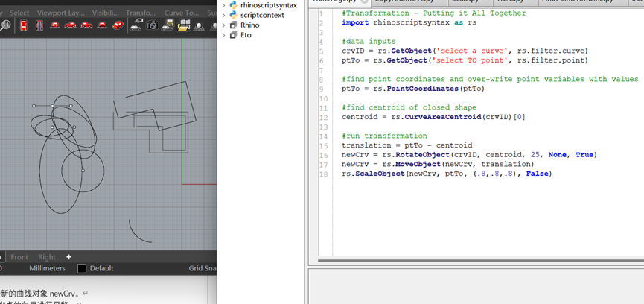This screenshot has width=644, height=304.
Task: Click the grey car with plane icon
Action: coord(136,25)
